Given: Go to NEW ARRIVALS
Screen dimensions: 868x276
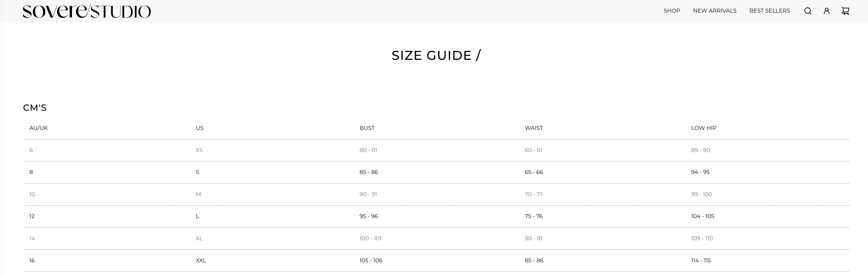Looking at the screenshot, I should (714, 11).
